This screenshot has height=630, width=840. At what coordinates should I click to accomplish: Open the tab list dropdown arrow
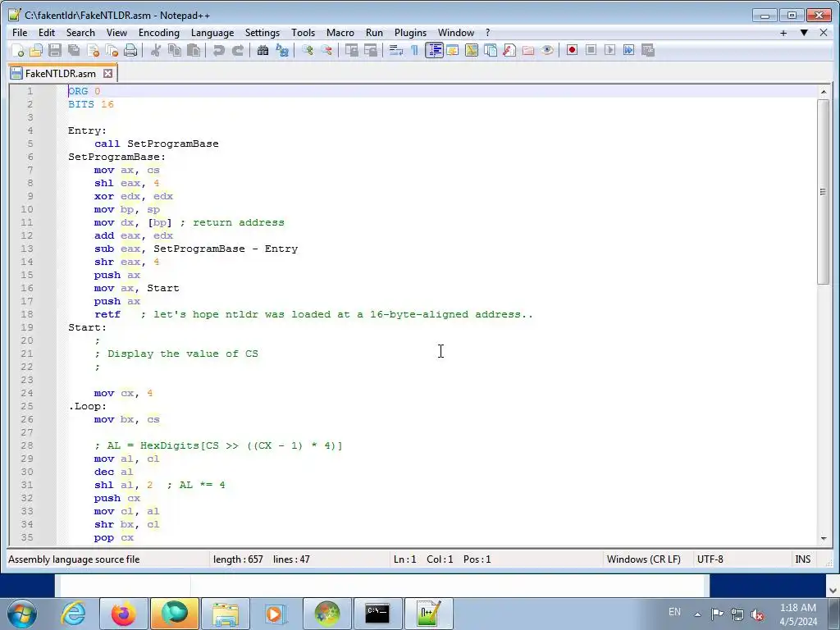[x=804, y=33]
